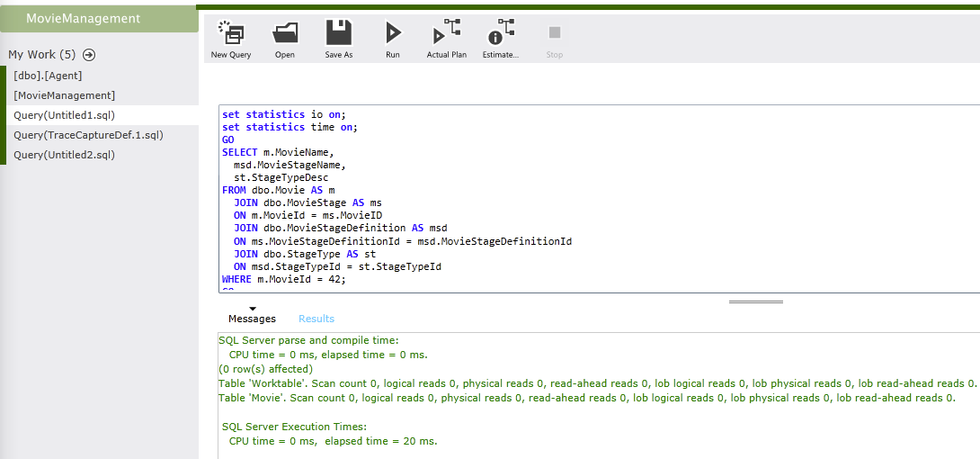Image resolution: width=980 pixels, height=459 pixels.
Task: Click the '(0 row(s) affected)' message
Action: click(x=265, y=369)
